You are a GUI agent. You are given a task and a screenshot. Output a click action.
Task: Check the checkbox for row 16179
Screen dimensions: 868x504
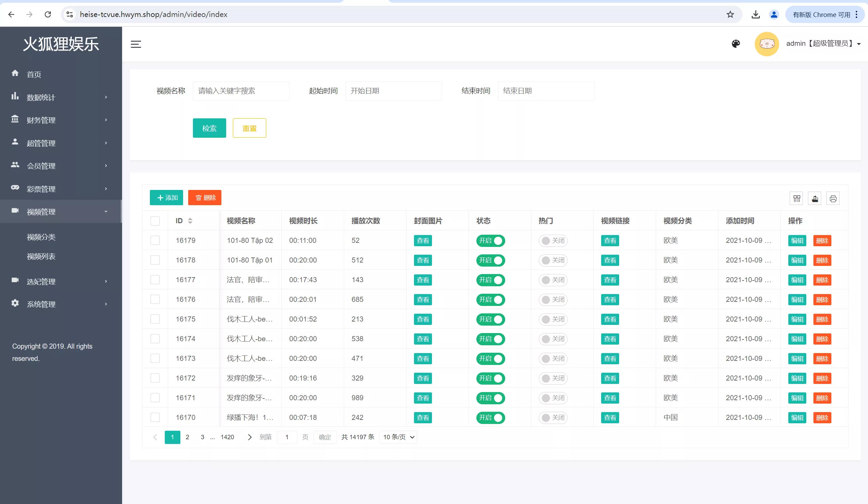pos(155,240)
